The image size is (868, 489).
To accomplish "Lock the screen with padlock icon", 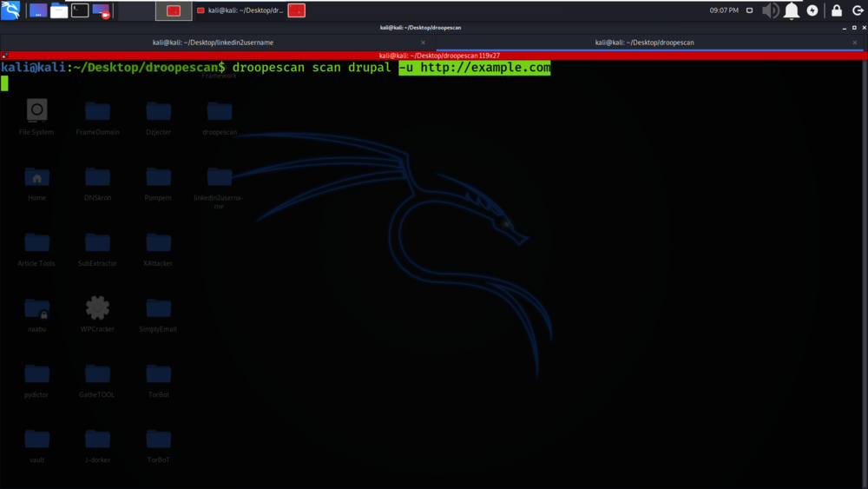I will pos(837,10).
